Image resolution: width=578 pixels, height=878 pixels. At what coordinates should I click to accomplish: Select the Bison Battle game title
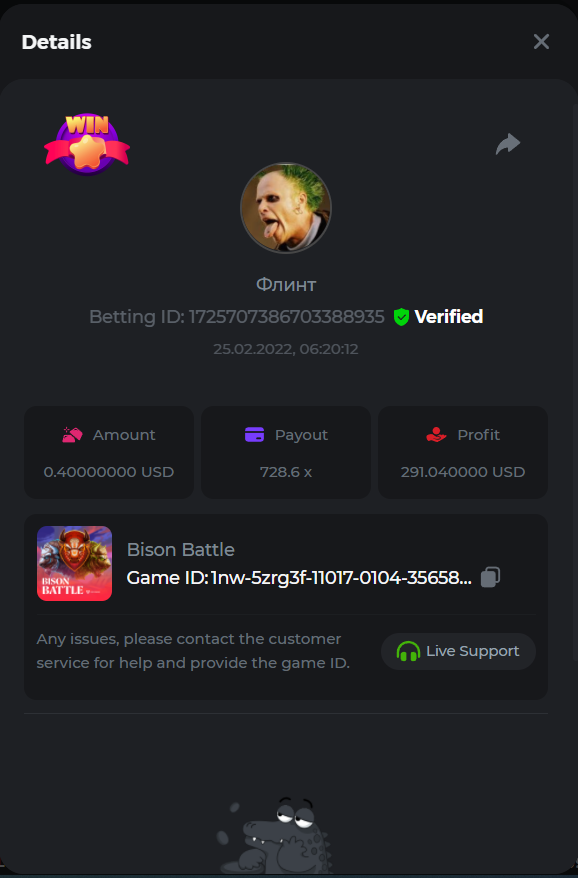coord(180,549)
